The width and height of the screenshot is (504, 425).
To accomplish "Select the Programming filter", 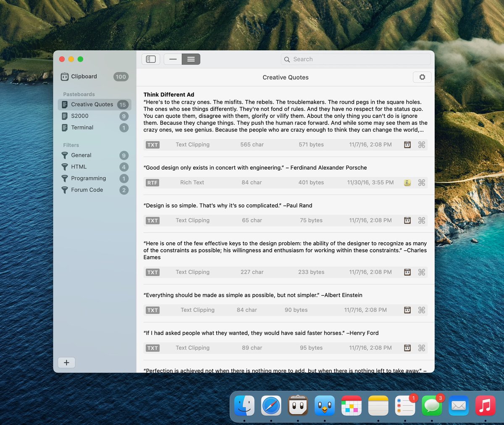I will coord(94,178).
